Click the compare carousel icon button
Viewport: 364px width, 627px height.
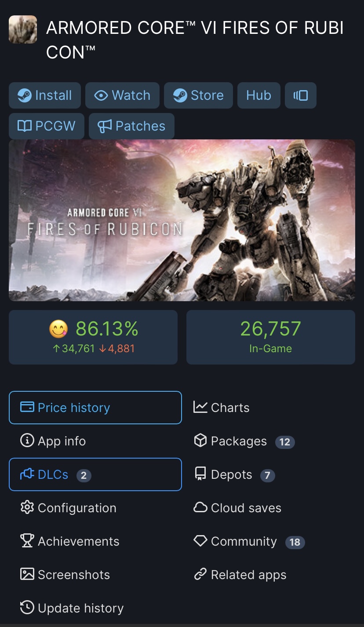[301, 95]
